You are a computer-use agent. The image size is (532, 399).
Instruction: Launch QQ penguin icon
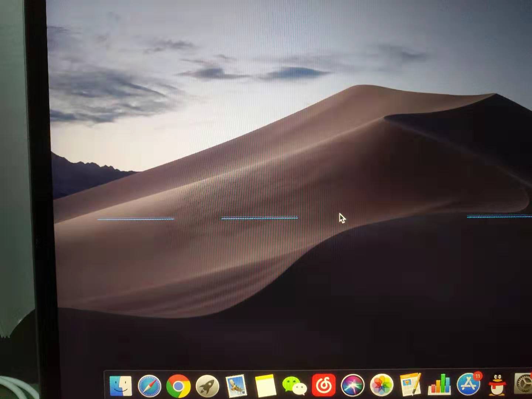click(497, 384)
